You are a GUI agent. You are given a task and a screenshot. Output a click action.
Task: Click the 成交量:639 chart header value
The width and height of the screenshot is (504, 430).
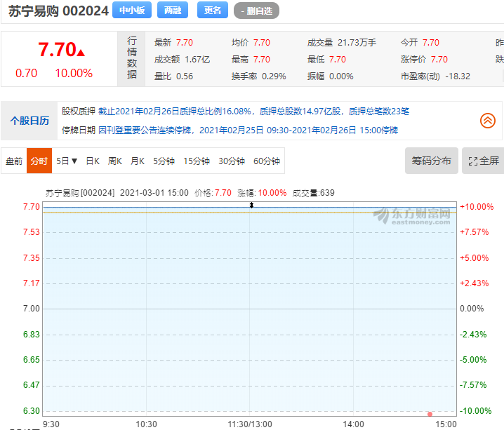tap(313, 193)
